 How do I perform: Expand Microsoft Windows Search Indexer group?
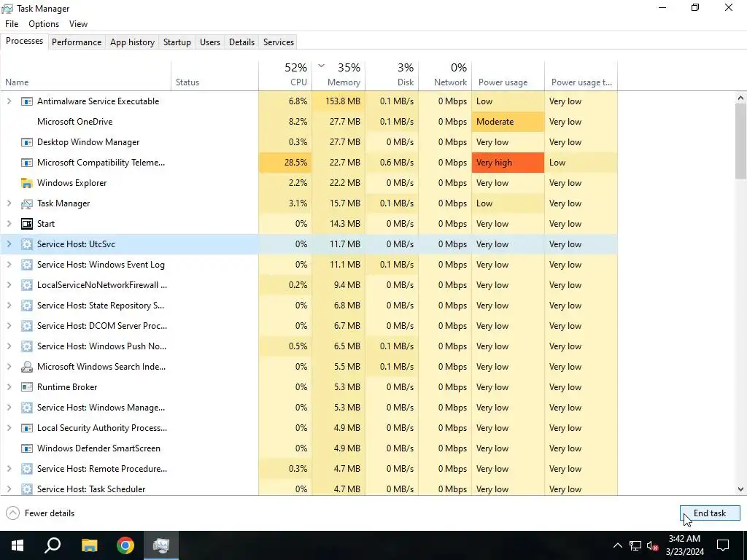(x=9, y=367)
